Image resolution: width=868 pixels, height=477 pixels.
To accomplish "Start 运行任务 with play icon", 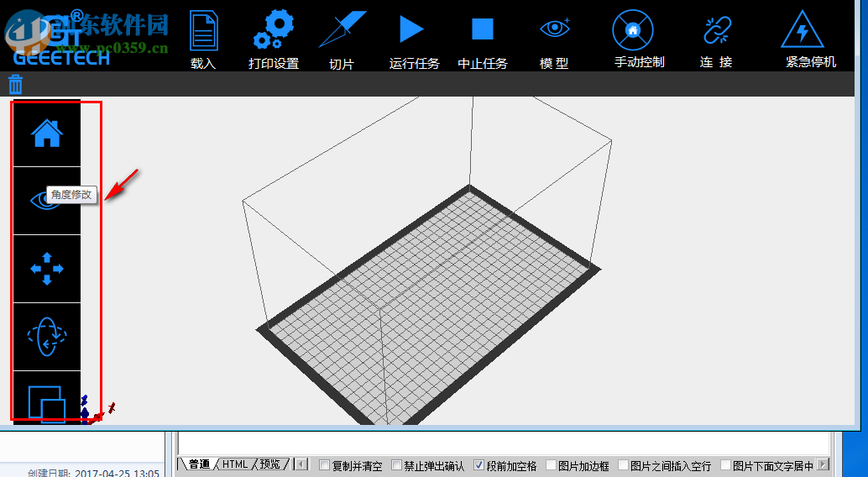I will [x=411, y=29].
